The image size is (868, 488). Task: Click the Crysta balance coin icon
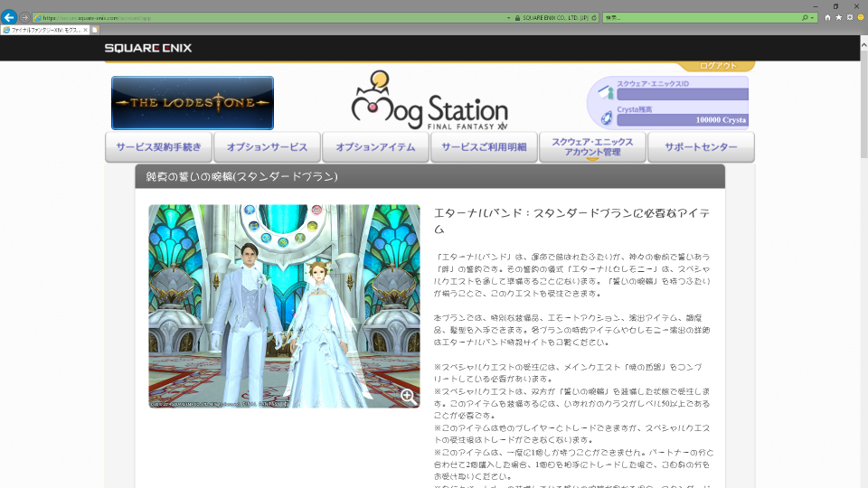coord(607,117)
